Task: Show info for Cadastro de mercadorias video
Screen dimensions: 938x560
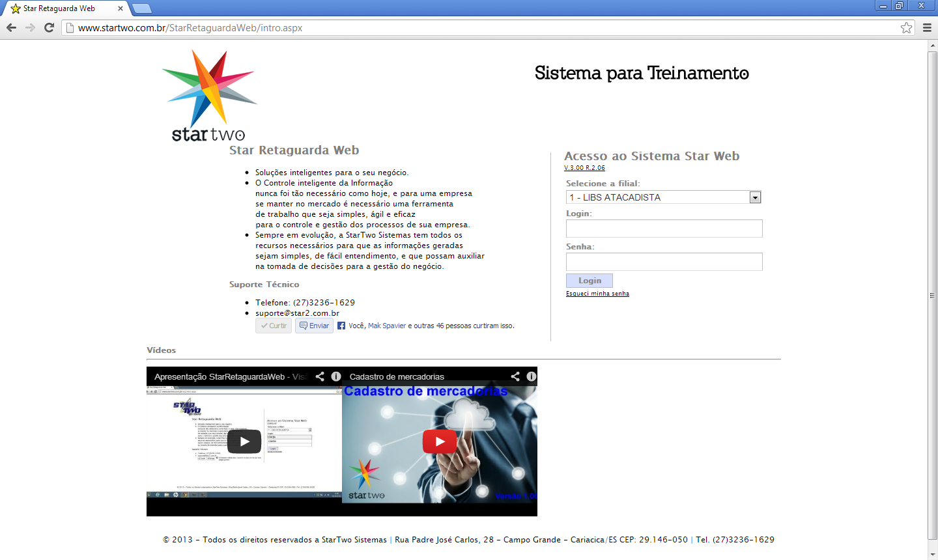Action: (532, 376)
